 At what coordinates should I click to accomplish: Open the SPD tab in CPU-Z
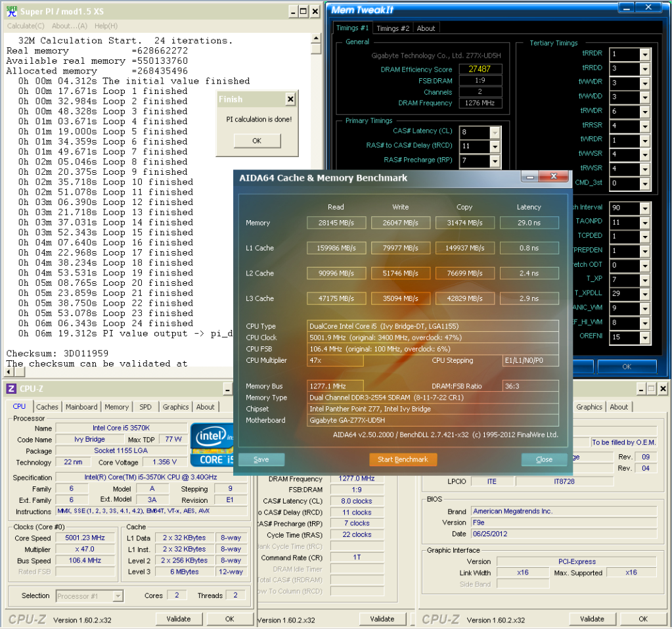click(x=145, y=407)
